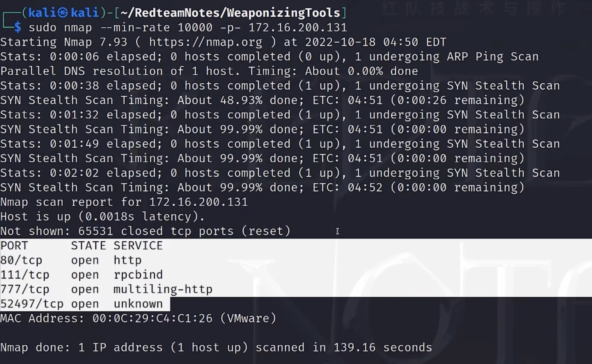Click the 111/tcp port entry
This screenshot has height=364, width=592.
(x=25, y=275)
